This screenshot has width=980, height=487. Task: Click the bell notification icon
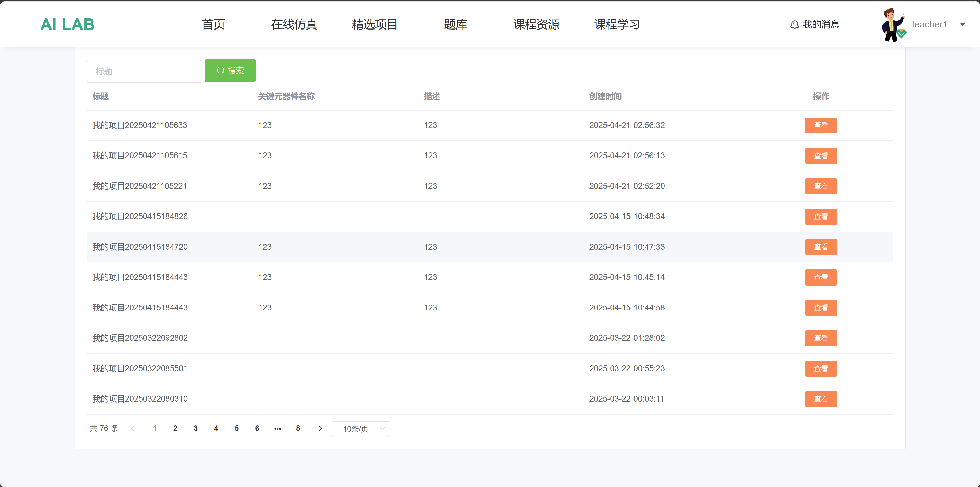(794, 25)
